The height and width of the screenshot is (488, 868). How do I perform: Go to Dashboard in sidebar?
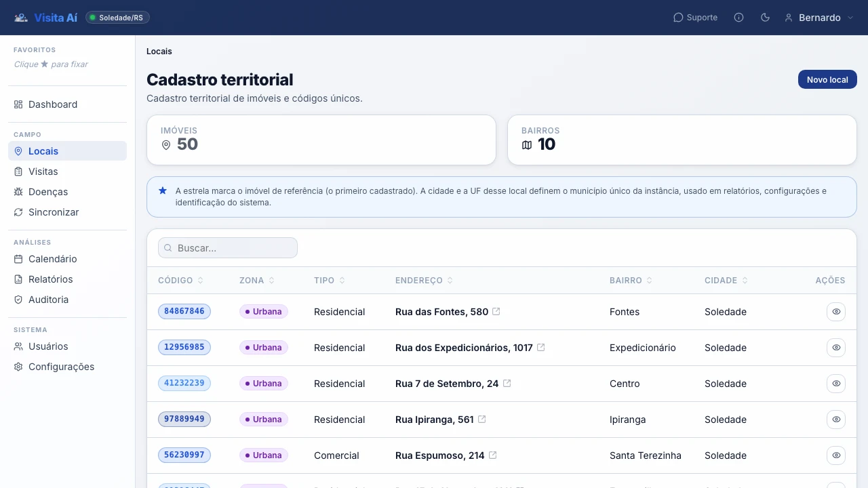[x=67, y=104]
